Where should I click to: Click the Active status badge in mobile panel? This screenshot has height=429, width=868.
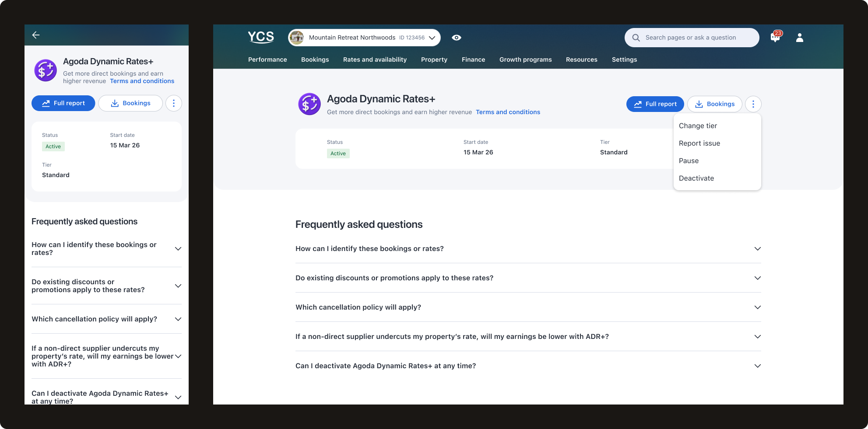click(x=53, y=146)
